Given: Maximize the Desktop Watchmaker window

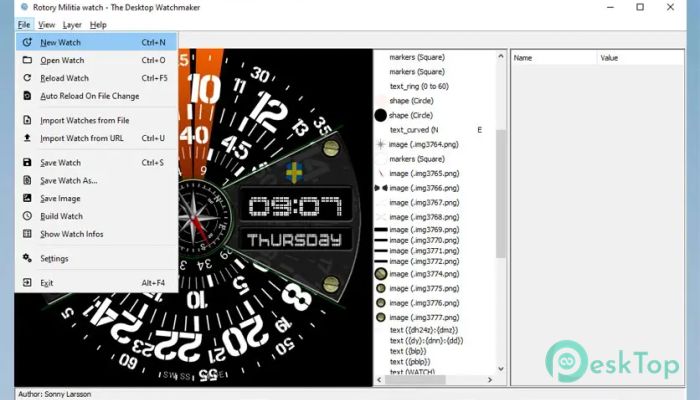Looking at the screenshot, I should 640,7.
